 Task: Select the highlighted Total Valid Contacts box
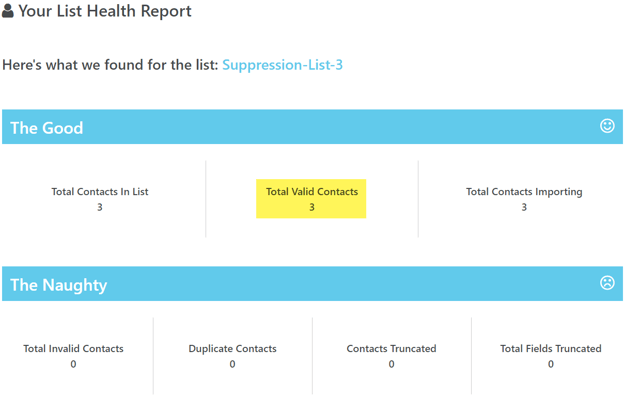tap(311, 198)
